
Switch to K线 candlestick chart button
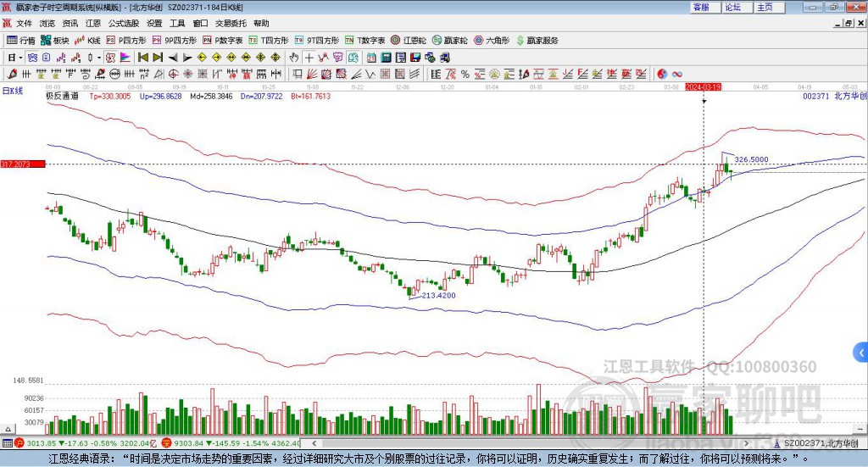pyautogui.click(x=87, y=41)
